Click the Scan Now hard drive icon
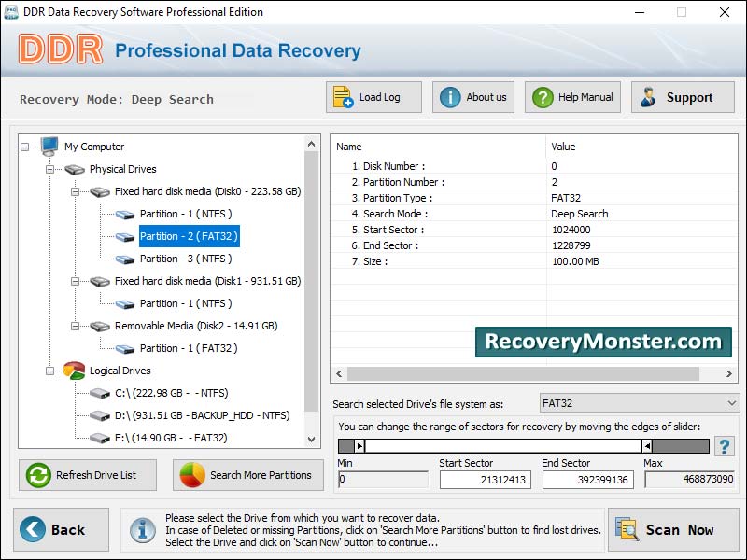Image resolution: width=747 pixels, height=560 pixels. click(x=627, y=529)
